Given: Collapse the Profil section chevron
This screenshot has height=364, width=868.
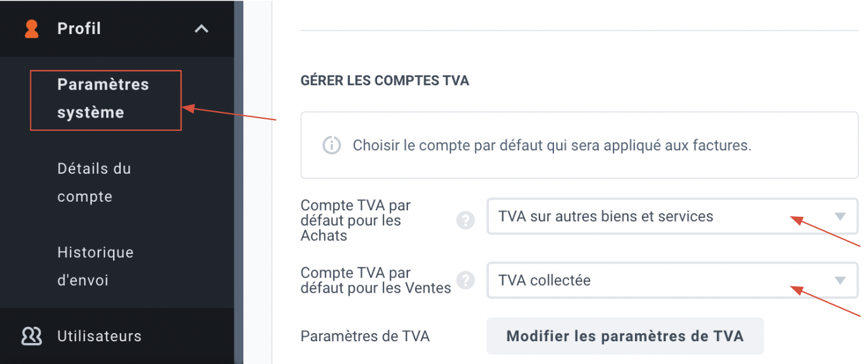Looking at the screenshot, I should [202, 29].
